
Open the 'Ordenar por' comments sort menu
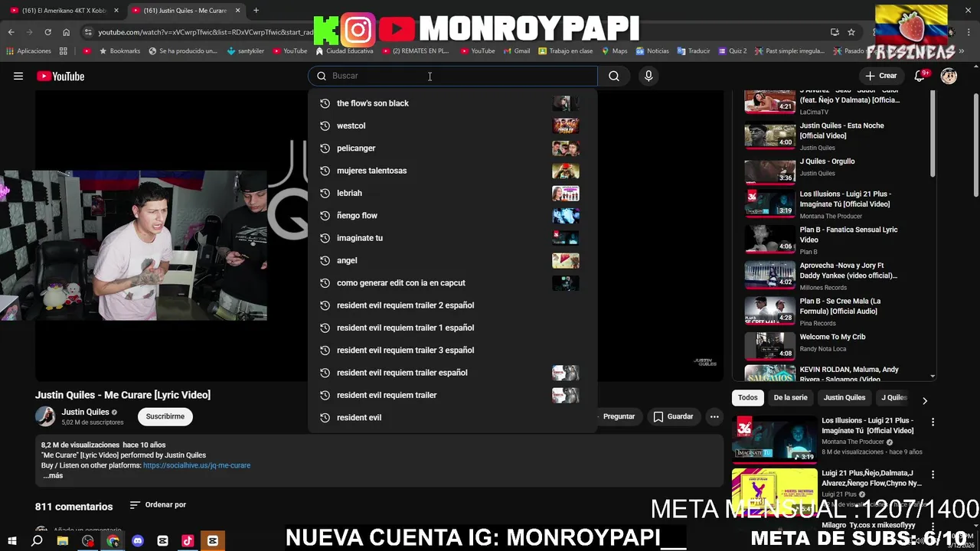point(158,505)
